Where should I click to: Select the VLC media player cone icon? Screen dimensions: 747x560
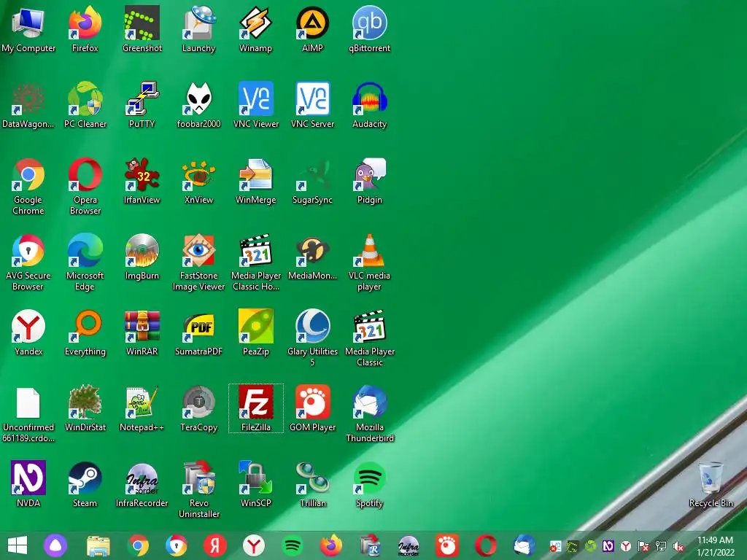tap(370, 262)
